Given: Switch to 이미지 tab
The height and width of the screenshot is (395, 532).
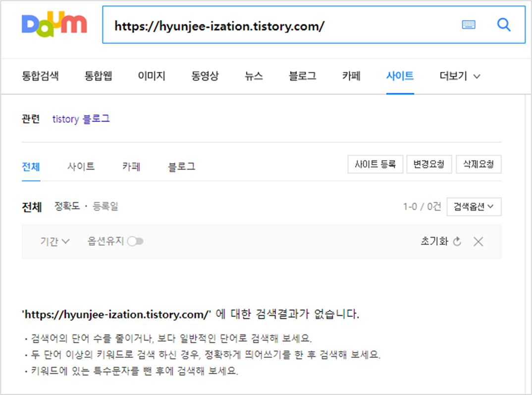Looking at the screenshot, I should point(151,76).
